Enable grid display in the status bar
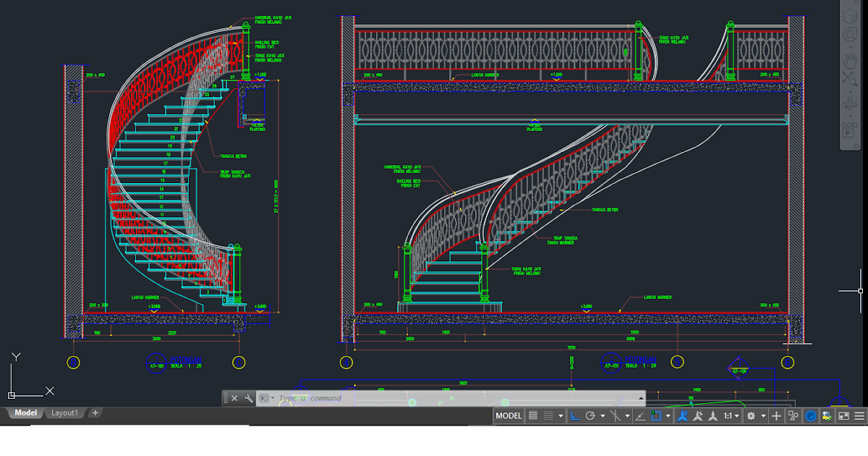This screenshot has width=868, height=456. click(532, 415)
